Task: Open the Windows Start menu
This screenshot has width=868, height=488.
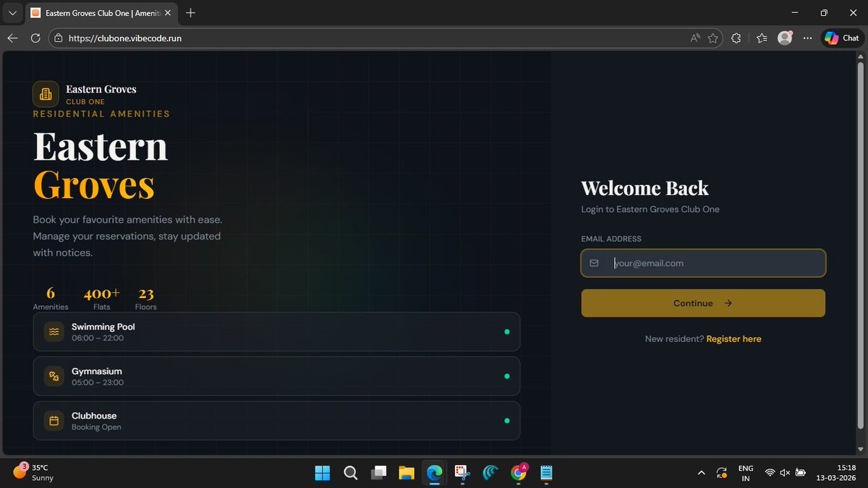Action: [x=323, y=473]
